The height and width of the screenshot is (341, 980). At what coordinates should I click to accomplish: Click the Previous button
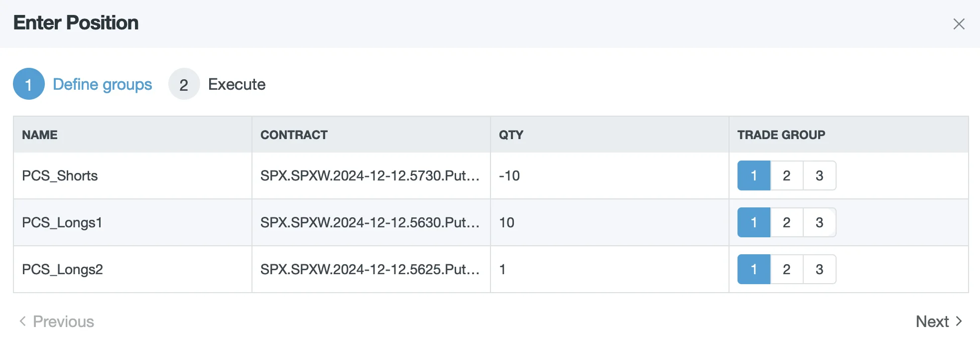pyautogui.click(x=63, y=321)
